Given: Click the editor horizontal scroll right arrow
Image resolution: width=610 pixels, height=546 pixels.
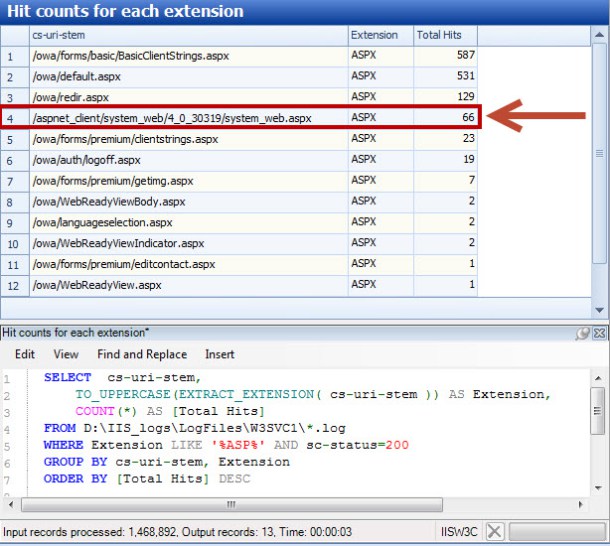Looking at the screenshot, I should click(580, 505).
